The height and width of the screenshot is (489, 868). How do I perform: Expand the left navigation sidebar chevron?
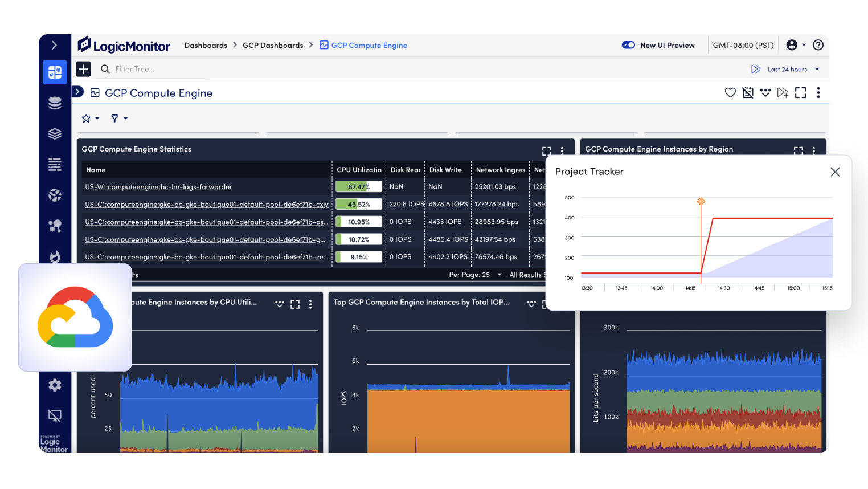point(55,45)
